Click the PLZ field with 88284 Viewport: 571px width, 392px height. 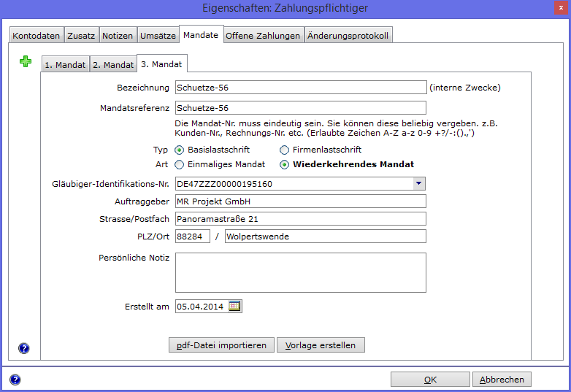pos(193,237)
